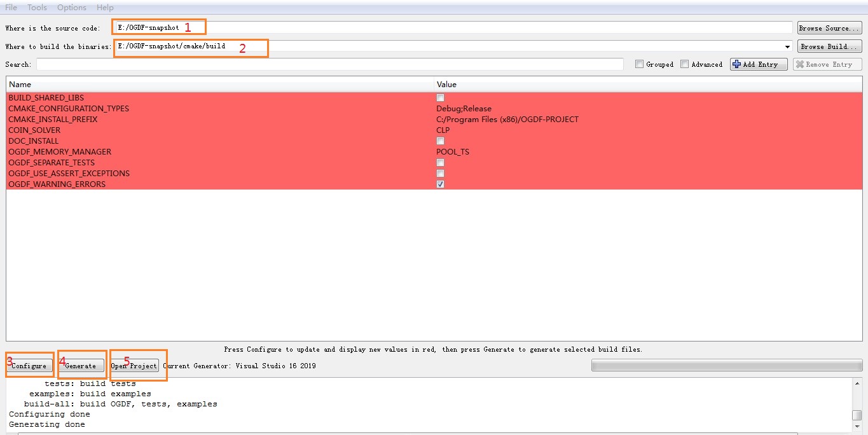868x435 pixels.
Task: Toggle the Advanced display option
Action: coord(684,64)
